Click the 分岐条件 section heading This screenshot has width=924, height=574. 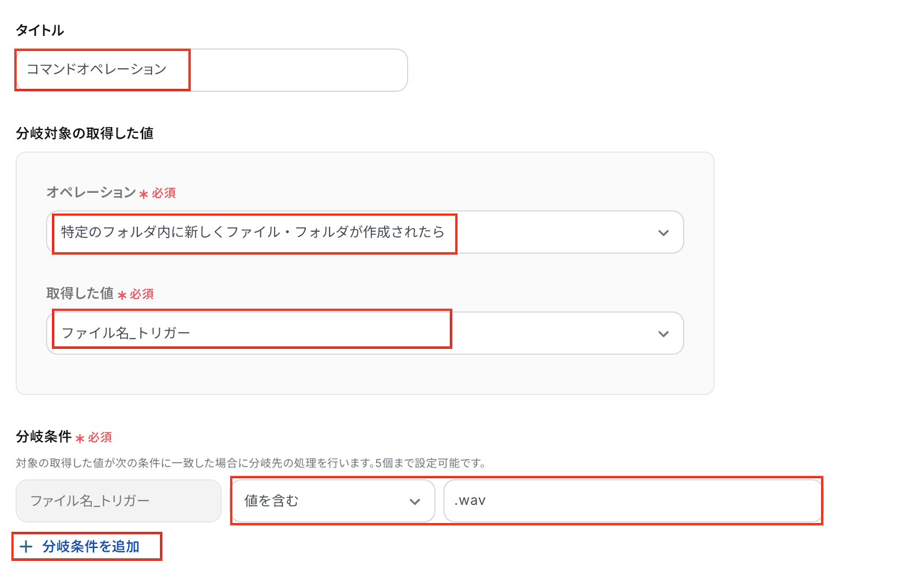pos(43,437)
